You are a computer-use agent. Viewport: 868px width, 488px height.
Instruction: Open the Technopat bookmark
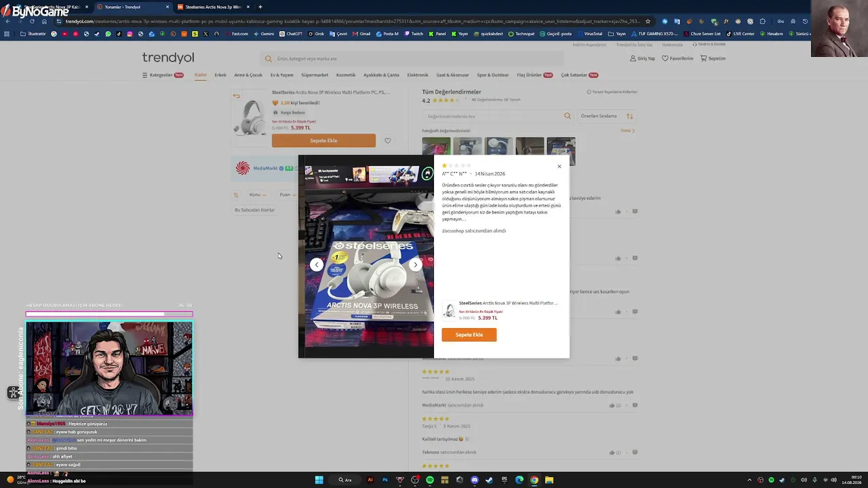click(521, 34)
